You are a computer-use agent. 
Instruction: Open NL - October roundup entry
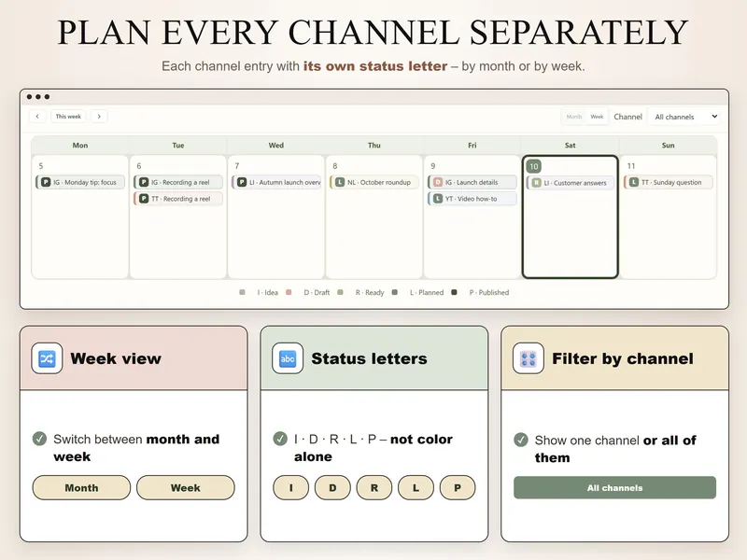[x=374, y=182]
